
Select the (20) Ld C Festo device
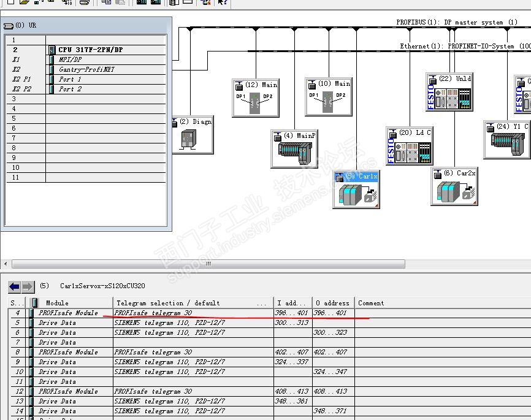point(410,147)
